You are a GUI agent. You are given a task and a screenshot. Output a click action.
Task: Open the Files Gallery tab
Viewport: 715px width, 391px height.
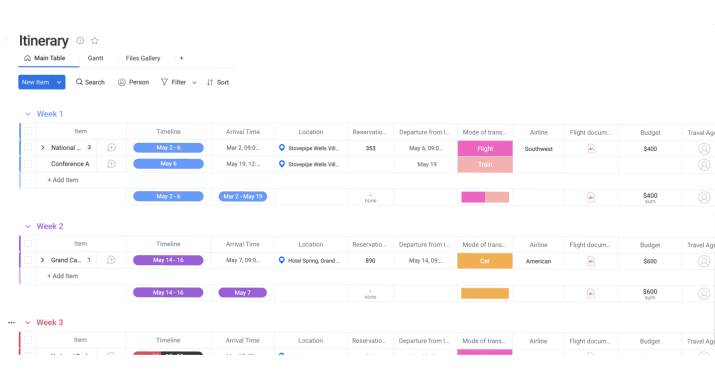[143, 58]
